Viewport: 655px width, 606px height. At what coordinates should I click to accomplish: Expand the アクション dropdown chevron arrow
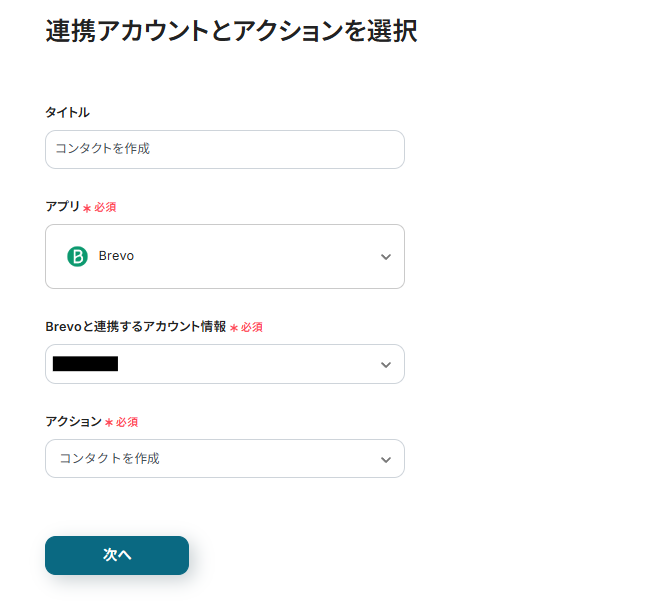(386, 459)
